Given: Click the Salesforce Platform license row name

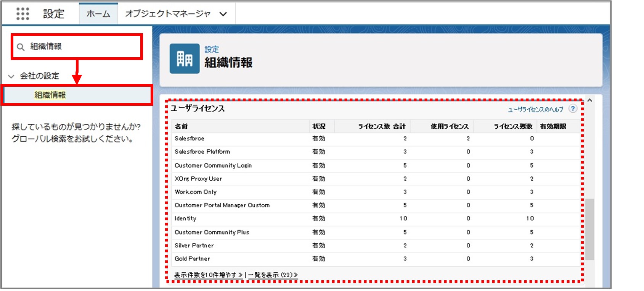Looking at the screenshot, I should pyautogui.click(x=202, y=152).
